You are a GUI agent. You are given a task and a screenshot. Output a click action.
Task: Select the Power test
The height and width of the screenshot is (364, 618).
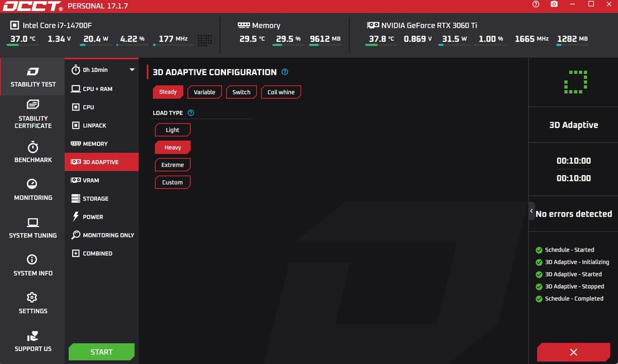102,217
